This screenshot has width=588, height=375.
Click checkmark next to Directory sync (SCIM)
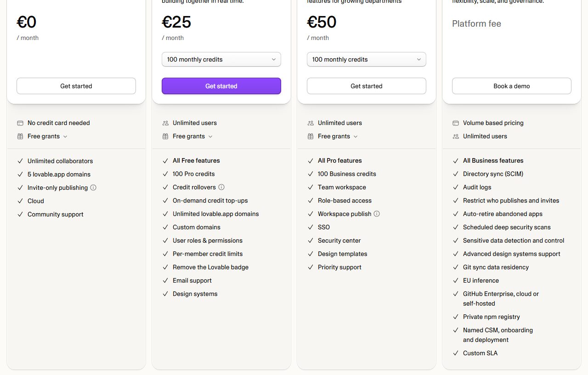tap(456, 174)
